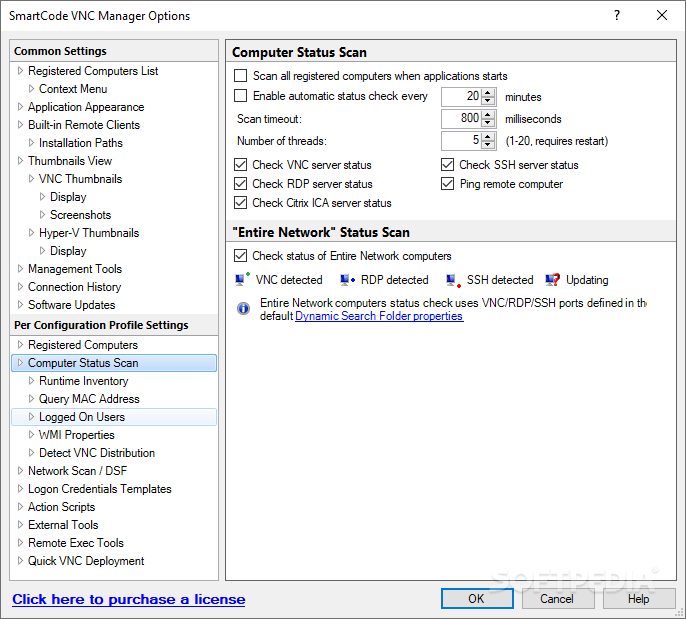
Task: Expand arrow next to Built-in Remote Clients
Action: point(20,124)
